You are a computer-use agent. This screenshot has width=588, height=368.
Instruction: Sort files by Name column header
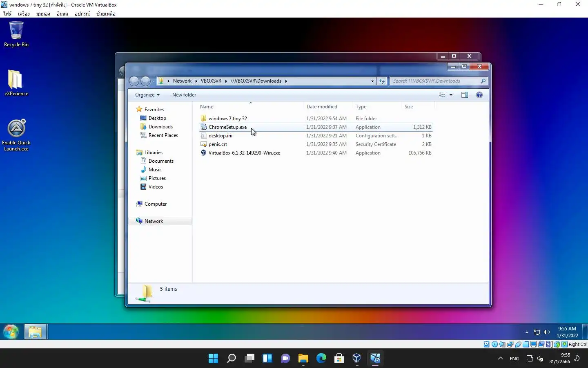click(x=207, y=107)
